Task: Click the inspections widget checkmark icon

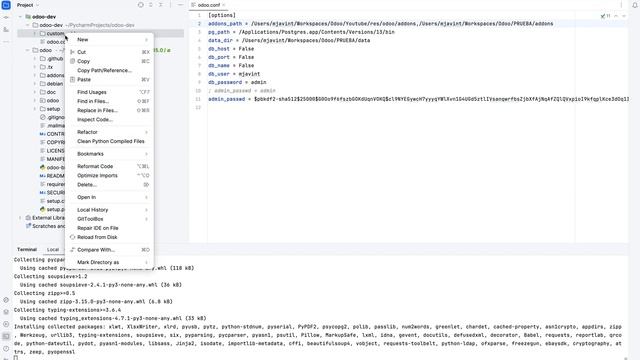Action: 603,16
